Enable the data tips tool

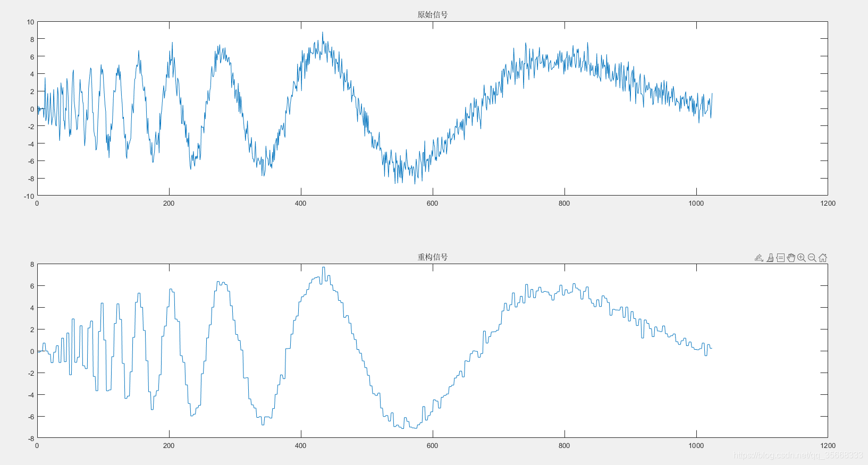[x=780, y=258]
